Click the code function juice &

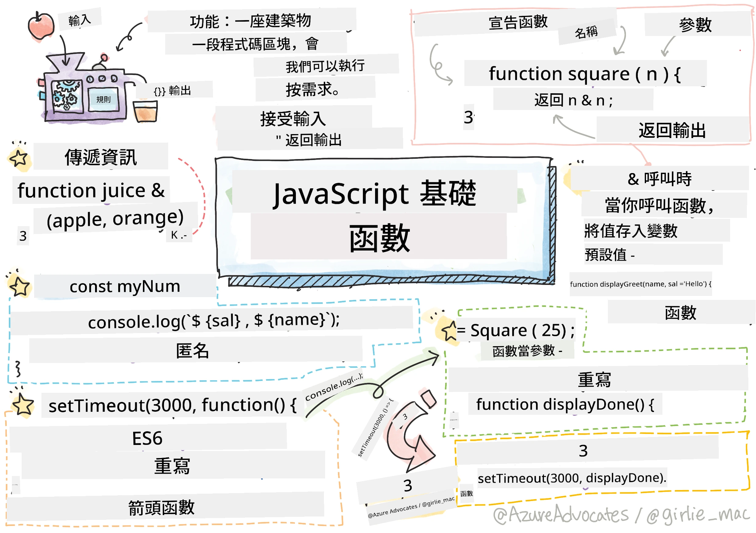(x=91, y=190)
